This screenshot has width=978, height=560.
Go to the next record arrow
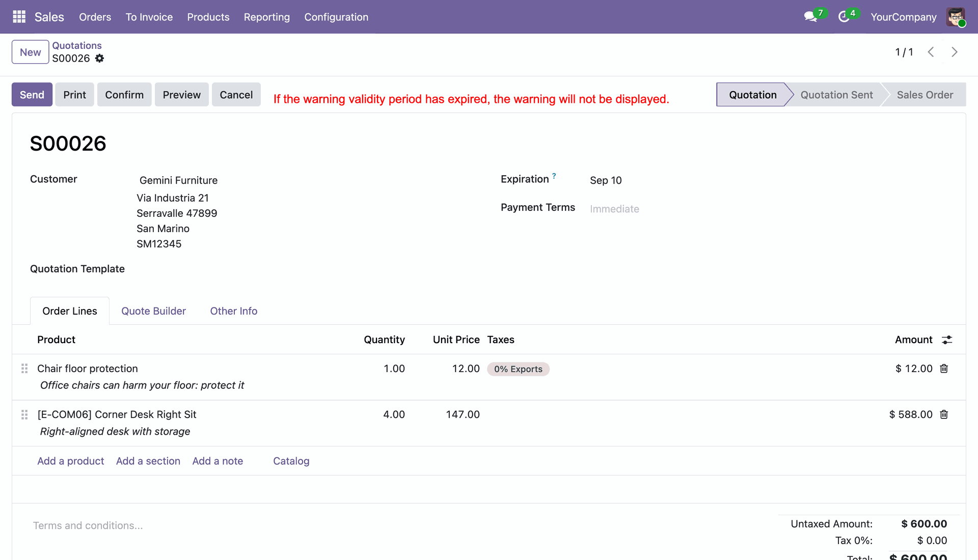954,52
